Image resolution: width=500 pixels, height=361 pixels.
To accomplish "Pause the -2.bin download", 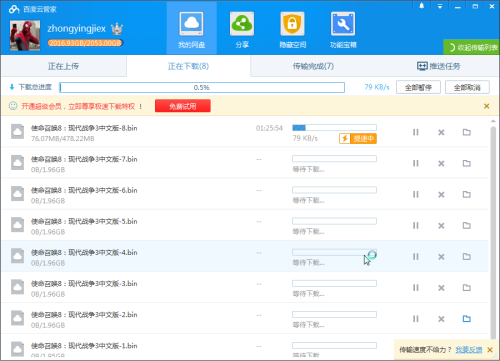I will pos(415,319).
